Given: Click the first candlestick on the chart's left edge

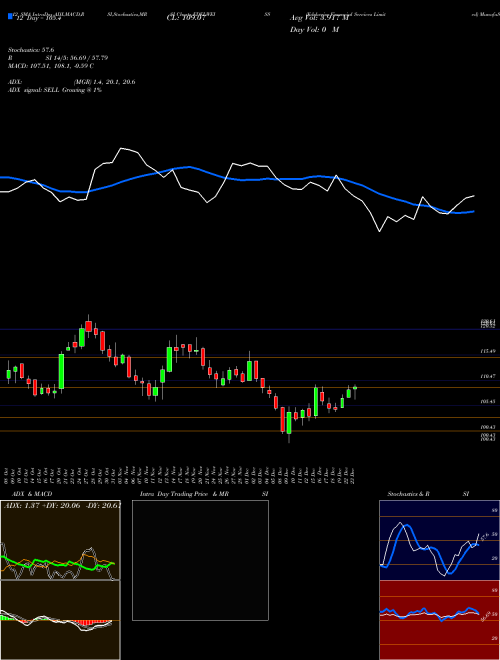Looking at the screenshot, I should [x=8, y=374].
